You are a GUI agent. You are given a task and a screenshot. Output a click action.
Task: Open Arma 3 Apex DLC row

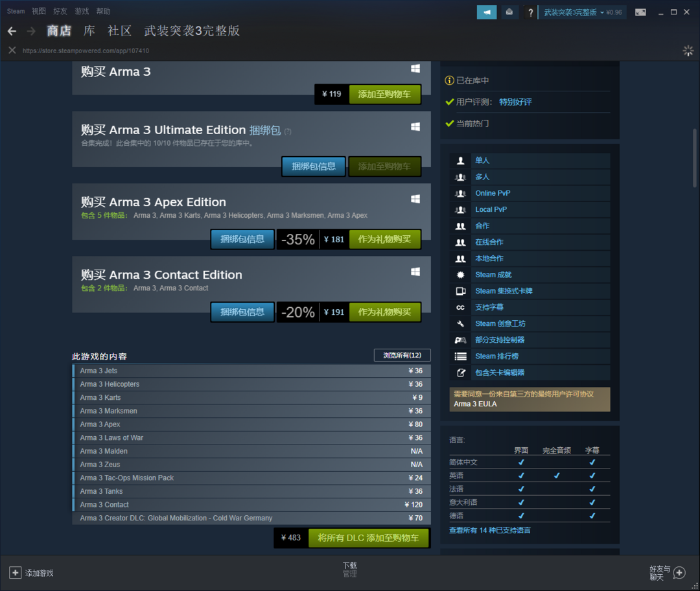(x=251, y=424)
